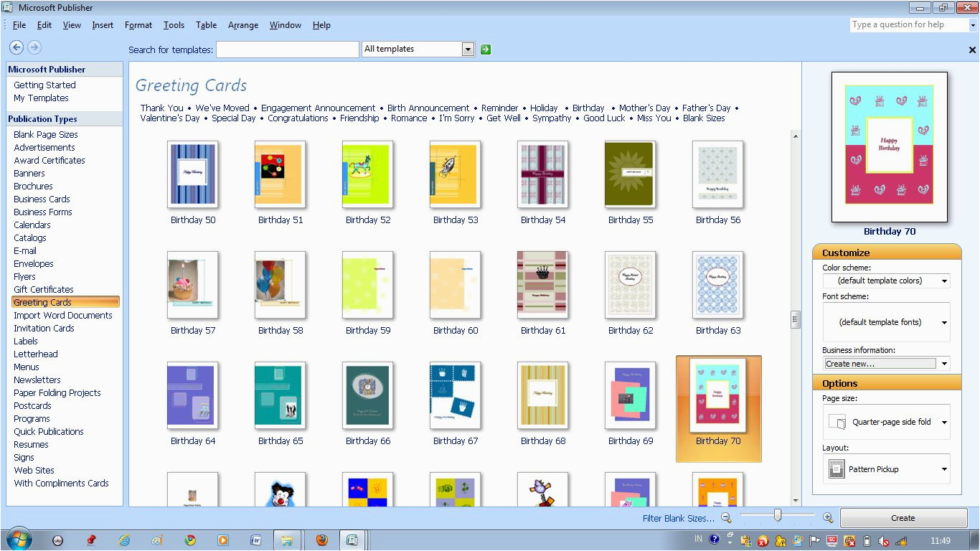The width and height of the screenshot is (980, 551).
Task: Open the Font scheme dropdown
Action: [x=944, y=322]
